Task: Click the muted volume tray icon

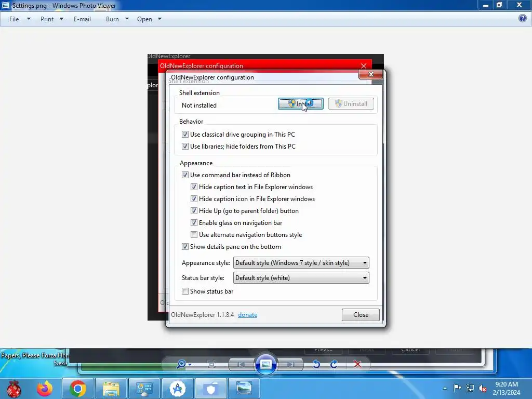Action: 483,388
